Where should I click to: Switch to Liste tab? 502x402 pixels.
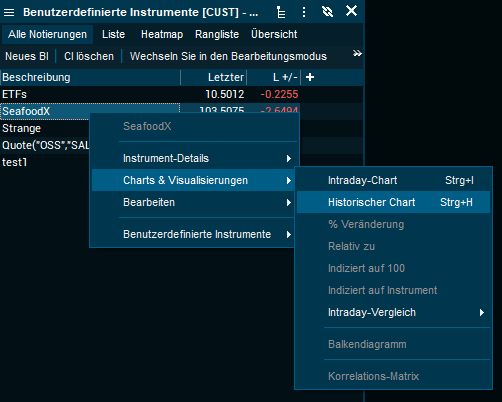(x=113, y=34)
